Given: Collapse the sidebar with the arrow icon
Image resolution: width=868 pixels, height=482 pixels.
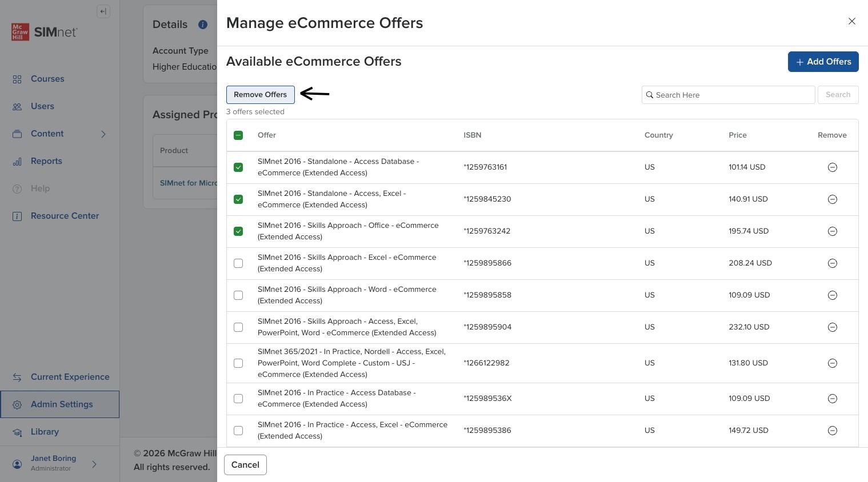Looking at the screenshot, I should pyautogui.click(x=103, y=11).
